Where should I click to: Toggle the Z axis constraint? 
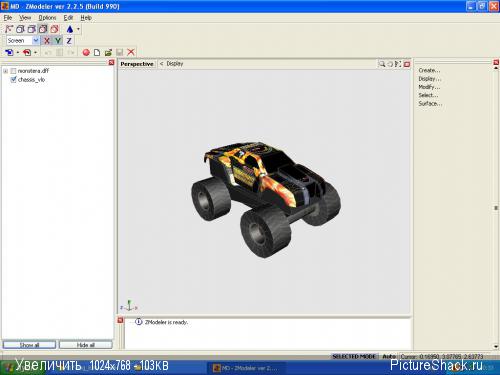(69, 41)
